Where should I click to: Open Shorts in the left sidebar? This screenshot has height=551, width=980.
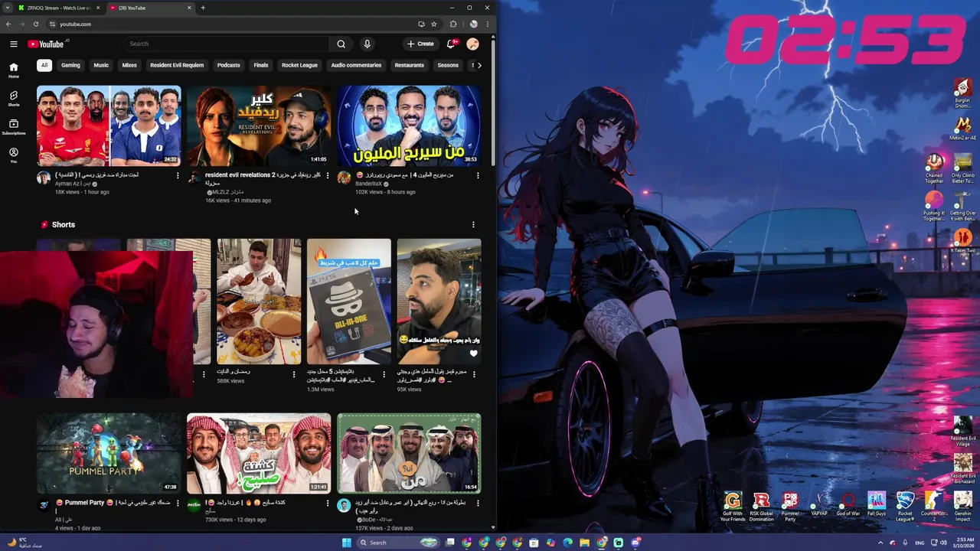(x=13, y=98)
